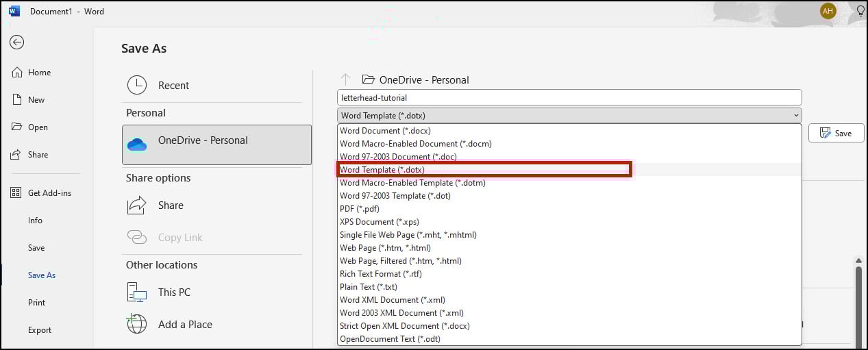Select PDF (*.pdf) from format list
Image resolution: width=868 pixels, height=350 pixels.
pyautogui.click(x=360, y=209)
